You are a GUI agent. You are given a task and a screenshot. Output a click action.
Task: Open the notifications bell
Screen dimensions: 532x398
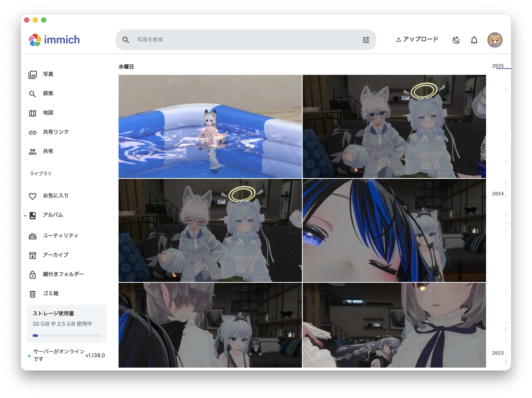click(474, 40)
